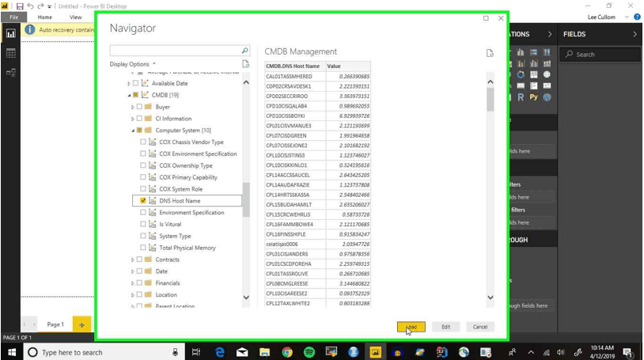Collapse the CMDB [19] node

point(129,95)
